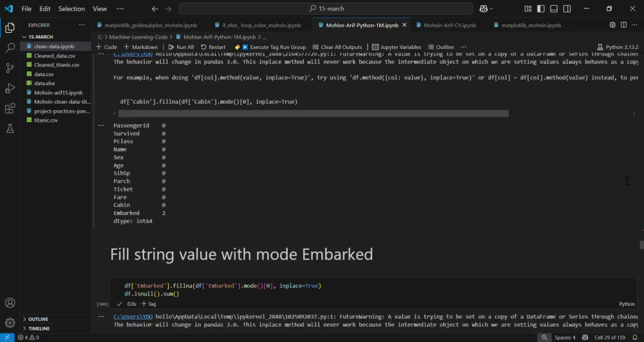The image size is (644, 342).
Task: Click Clear All Outputs button
Action: pyautogui.click(x=337, y=47)
